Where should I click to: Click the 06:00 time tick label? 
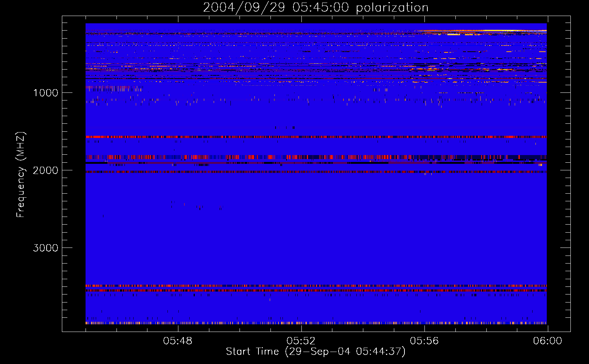pos(548,341)
